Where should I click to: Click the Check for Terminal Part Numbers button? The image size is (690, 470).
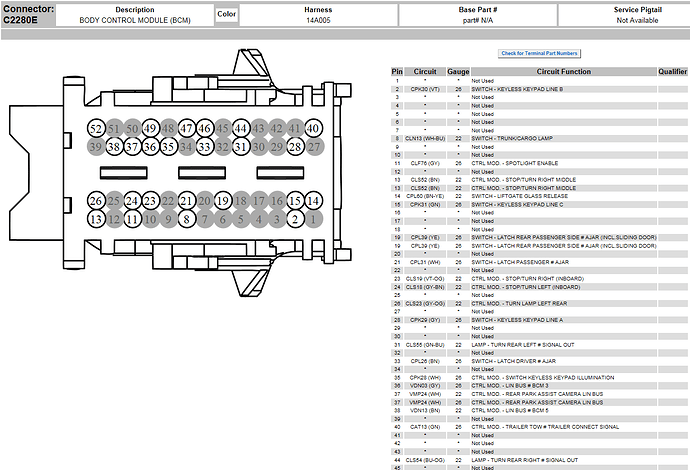[x=539, y=53]
